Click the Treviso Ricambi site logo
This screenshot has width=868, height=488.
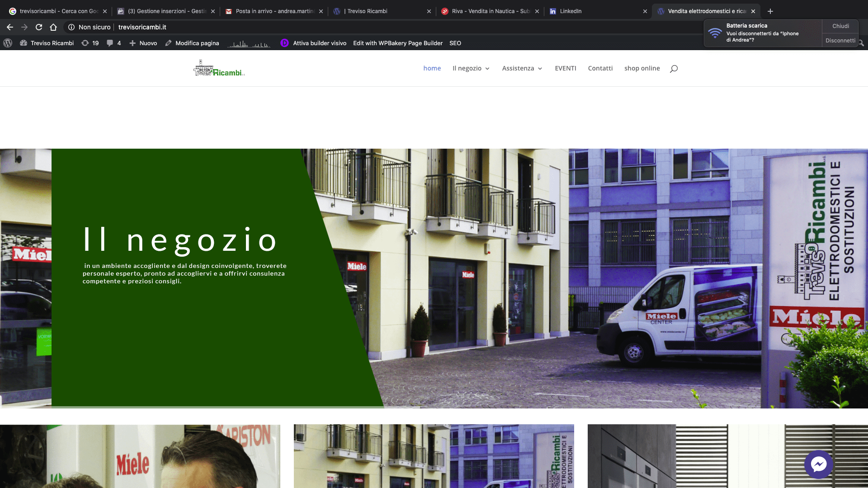[219, 68]
